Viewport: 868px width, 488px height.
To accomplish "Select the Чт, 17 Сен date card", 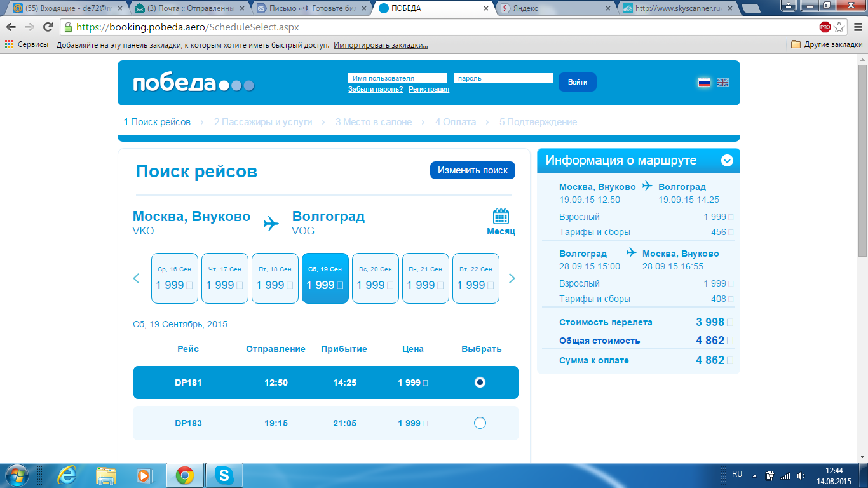I will pos(225,278).
